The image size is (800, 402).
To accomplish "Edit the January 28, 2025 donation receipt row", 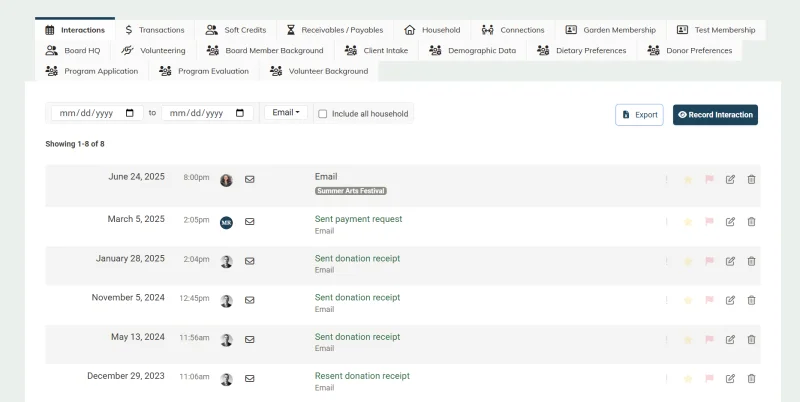I will click(x=730, y=261).
